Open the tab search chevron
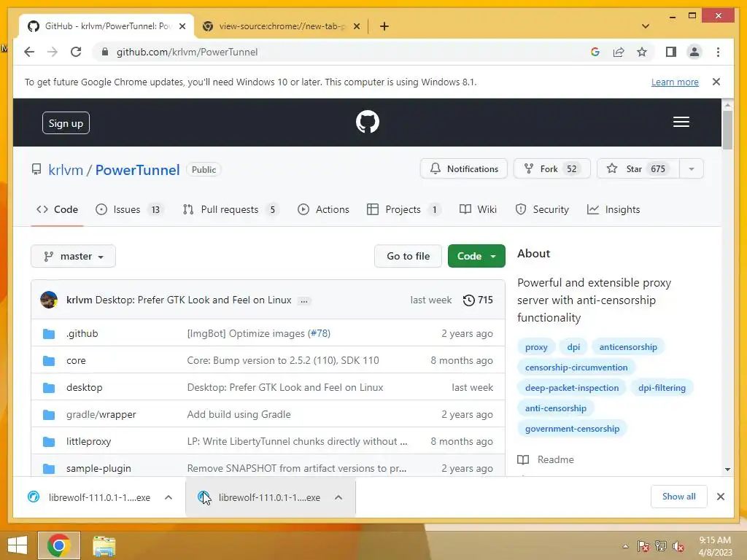 (646, 26)
